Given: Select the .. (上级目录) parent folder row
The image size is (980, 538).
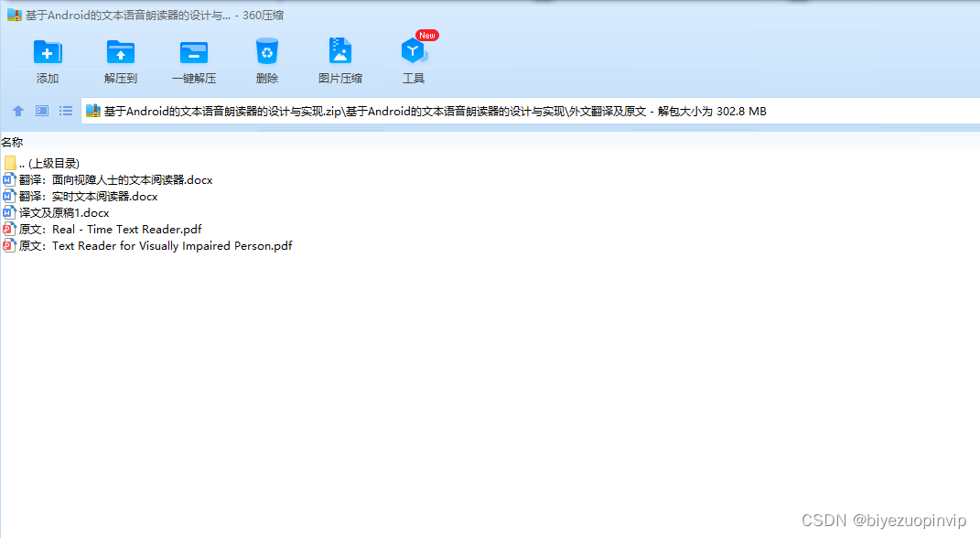Looking at the screenshot, I should pyautogui.click(x=42, y=164).
